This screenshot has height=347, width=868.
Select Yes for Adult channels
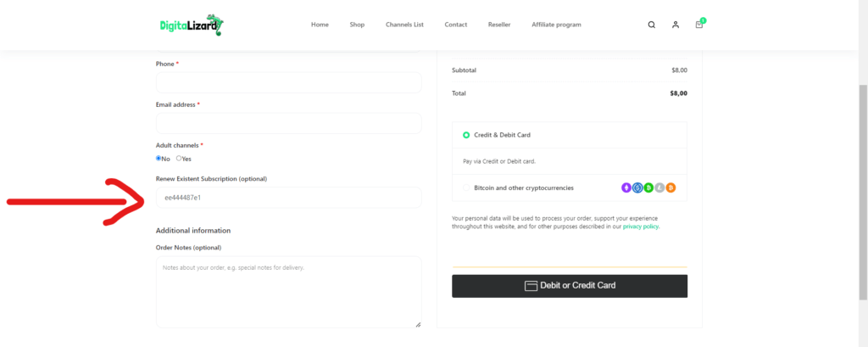tap(179, 159)
